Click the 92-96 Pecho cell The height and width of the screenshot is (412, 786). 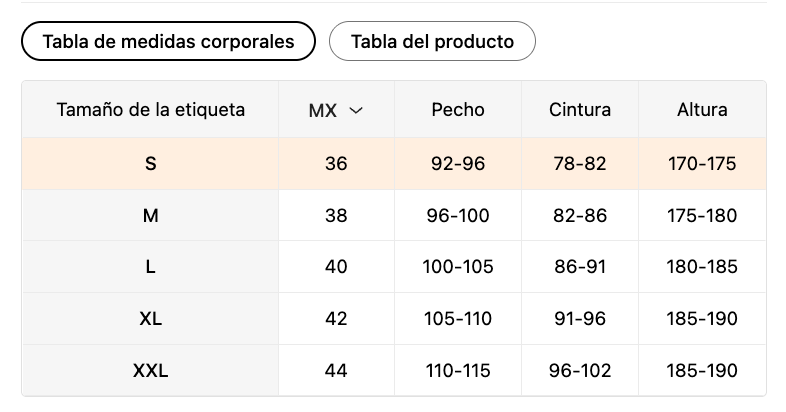click(458, 163)
